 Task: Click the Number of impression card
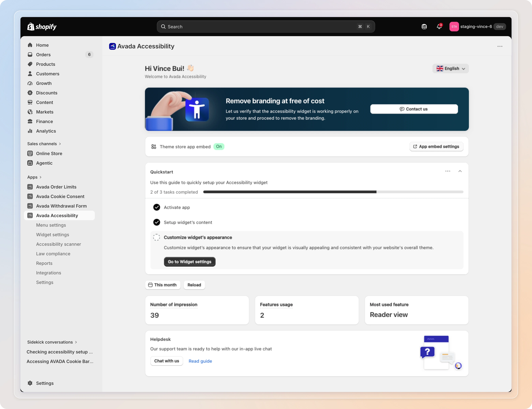tap(197, 310)
